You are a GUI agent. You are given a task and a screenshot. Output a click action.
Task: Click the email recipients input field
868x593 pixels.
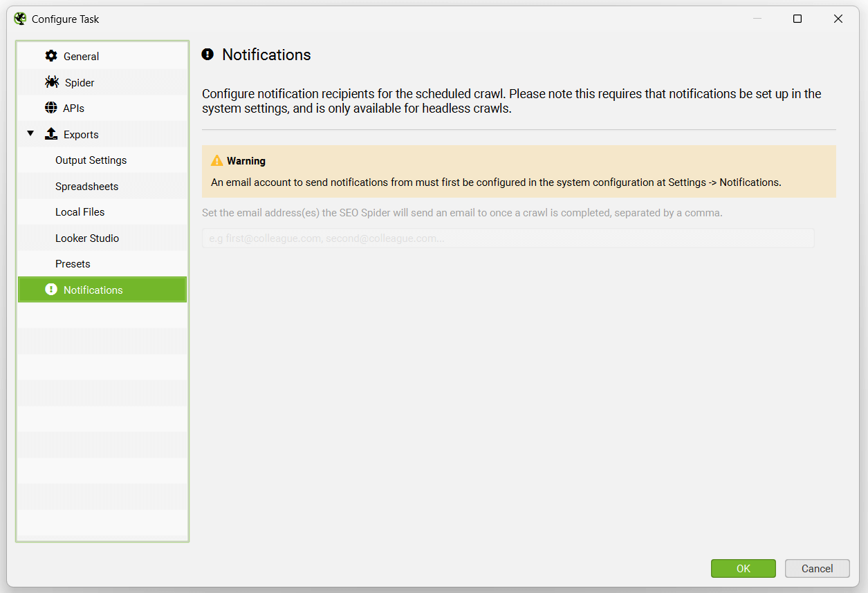point(508,237)
